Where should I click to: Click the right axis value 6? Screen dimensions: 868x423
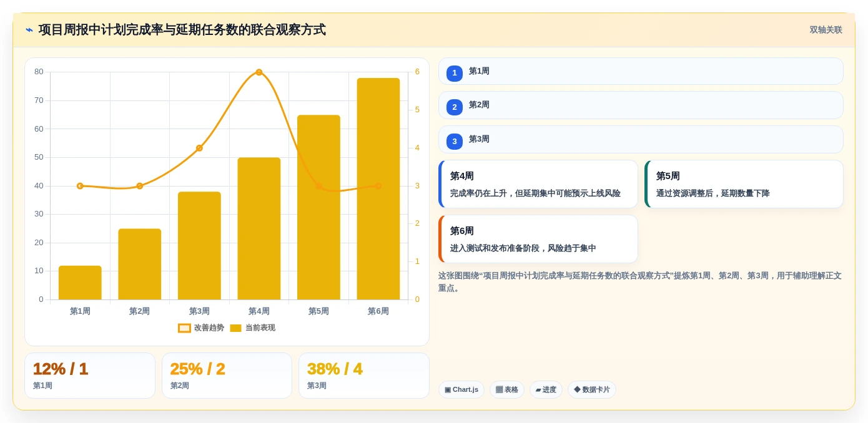point(417,72)
